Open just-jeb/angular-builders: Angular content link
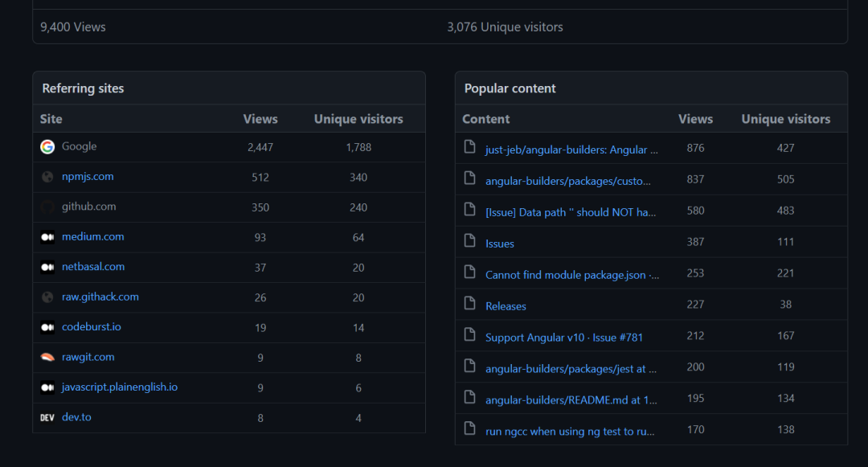 [x=572, y=150]
